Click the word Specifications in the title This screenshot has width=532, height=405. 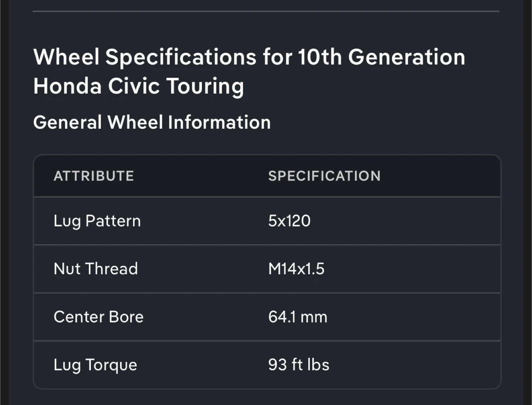pos(181,58)
